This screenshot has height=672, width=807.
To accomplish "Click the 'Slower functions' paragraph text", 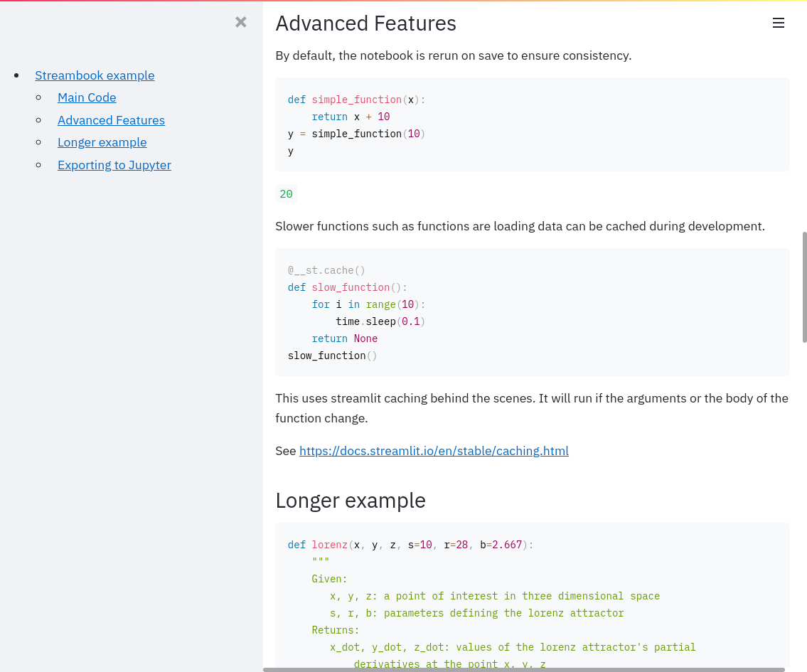I will click(x=520, y=227).
